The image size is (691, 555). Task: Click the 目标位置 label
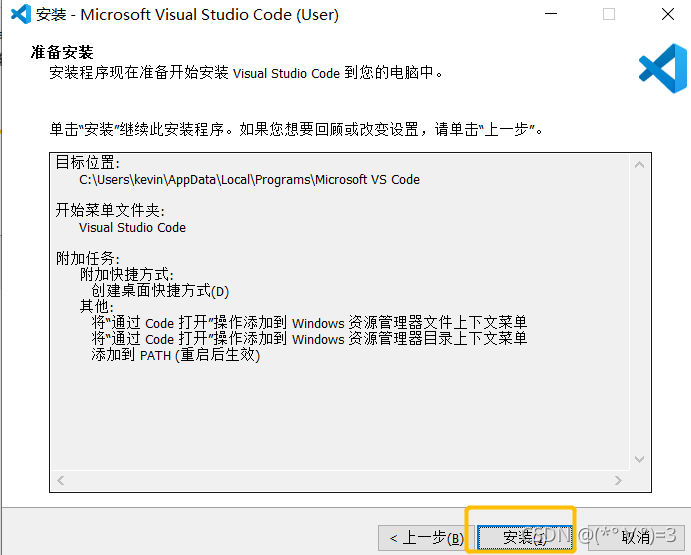87,162
